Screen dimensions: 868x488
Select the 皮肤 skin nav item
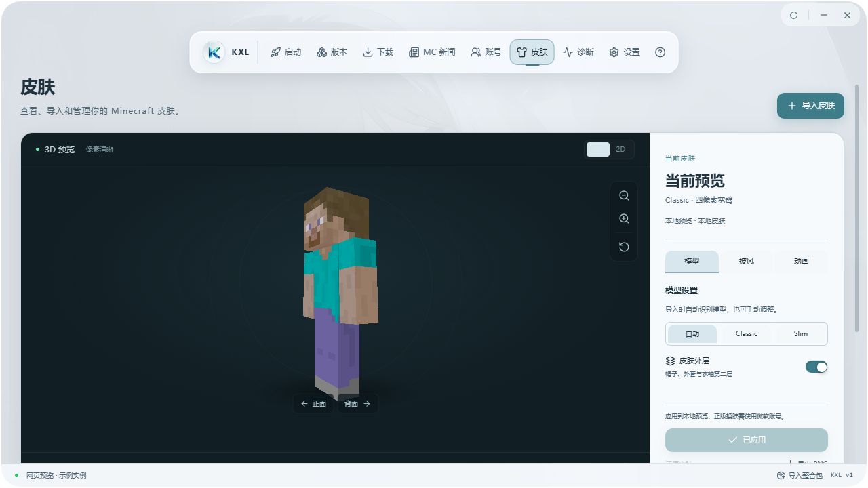[x=532, y=52]
